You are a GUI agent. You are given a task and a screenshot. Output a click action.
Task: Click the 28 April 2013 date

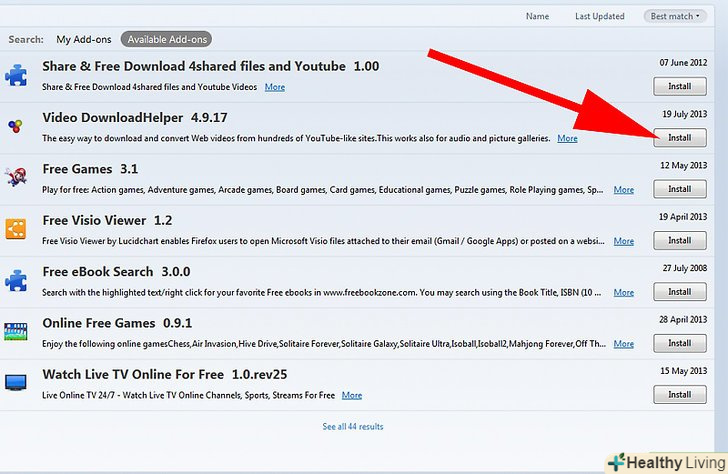click(683, 320)
